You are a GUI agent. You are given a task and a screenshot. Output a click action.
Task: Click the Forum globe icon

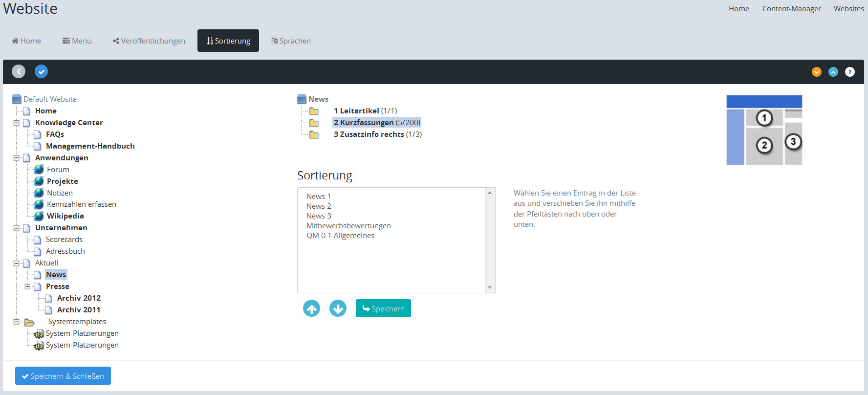(x=39, y=170)
